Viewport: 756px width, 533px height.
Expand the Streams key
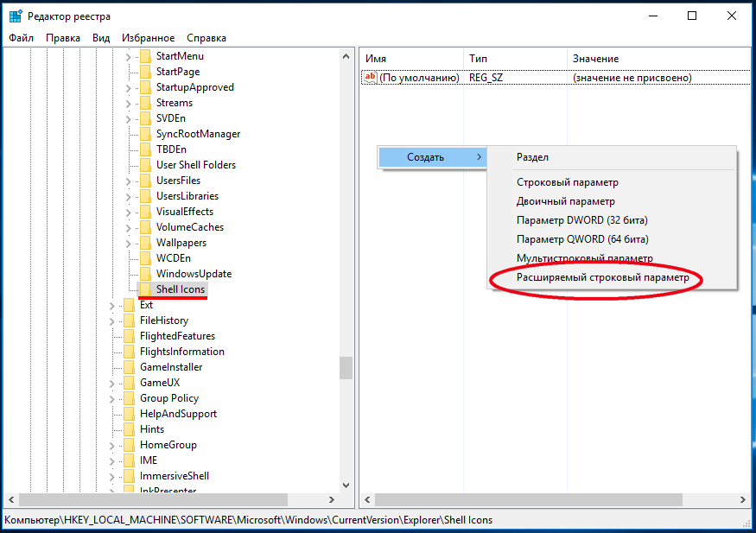tap(128, 104)
